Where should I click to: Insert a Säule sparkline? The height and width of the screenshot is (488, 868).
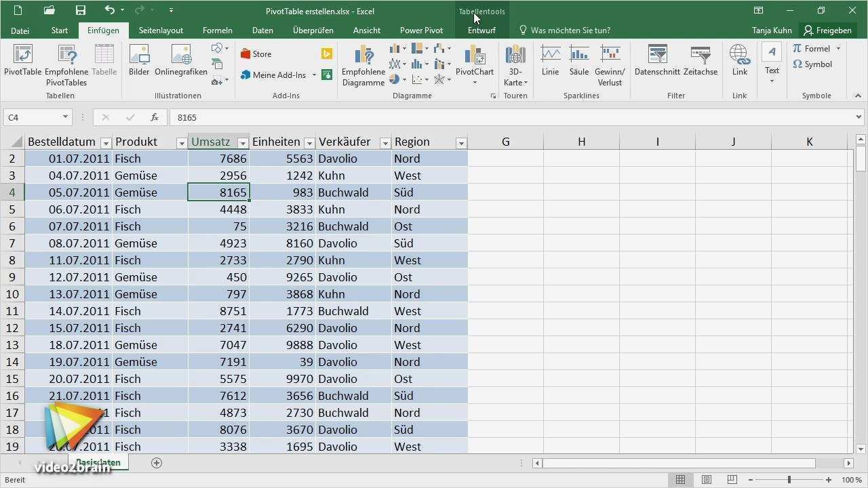(x=579, y=61)
